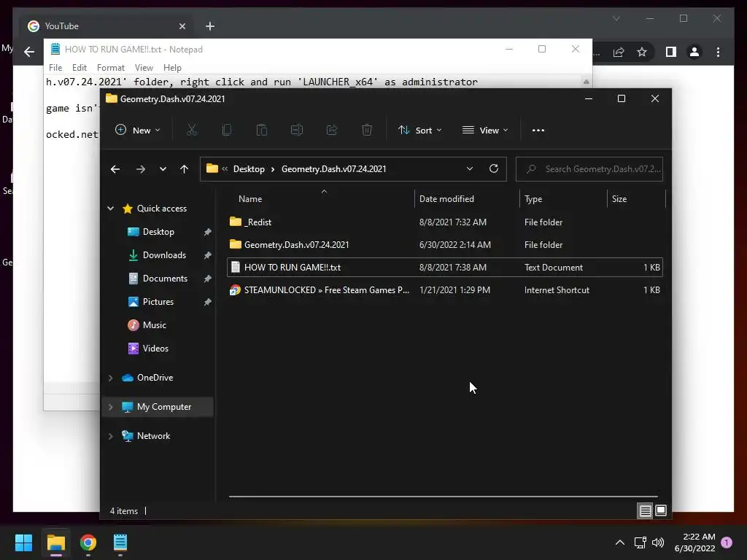Screen dimensions: 747x560
Task: Open the New item dropdown in Explorer
Action: point(138,130)
